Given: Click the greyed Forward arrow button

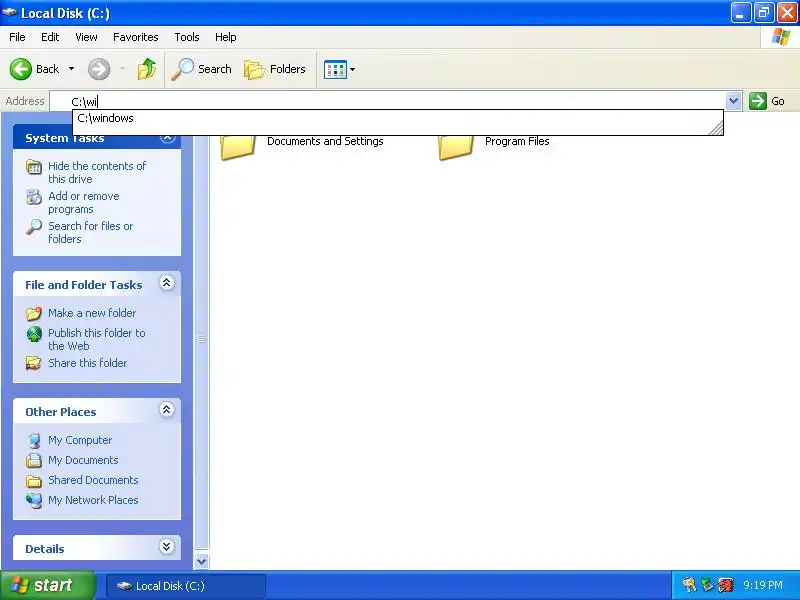Looking at the screenshot, I should (98, 69).
